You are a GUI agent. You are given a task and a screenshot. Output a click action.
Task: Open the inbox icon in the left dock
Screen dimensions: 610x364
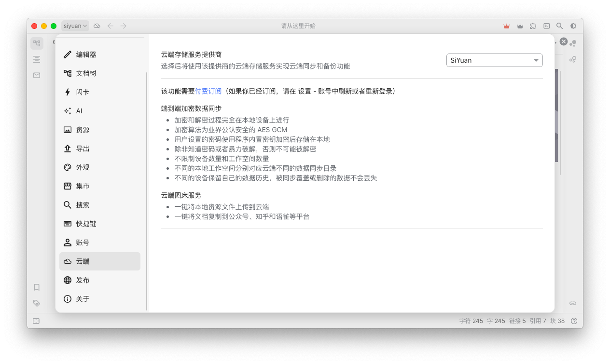37,75
